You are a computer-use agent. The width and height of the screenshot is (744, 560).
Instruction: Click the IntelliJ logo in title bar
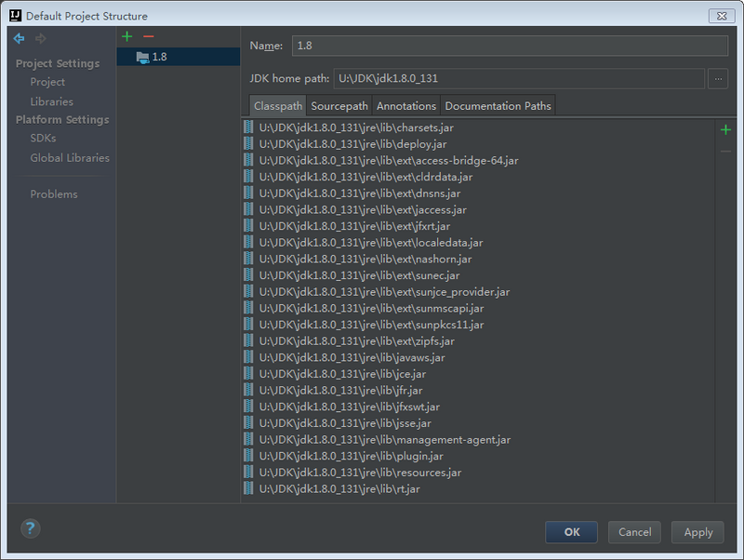point(15,16)
